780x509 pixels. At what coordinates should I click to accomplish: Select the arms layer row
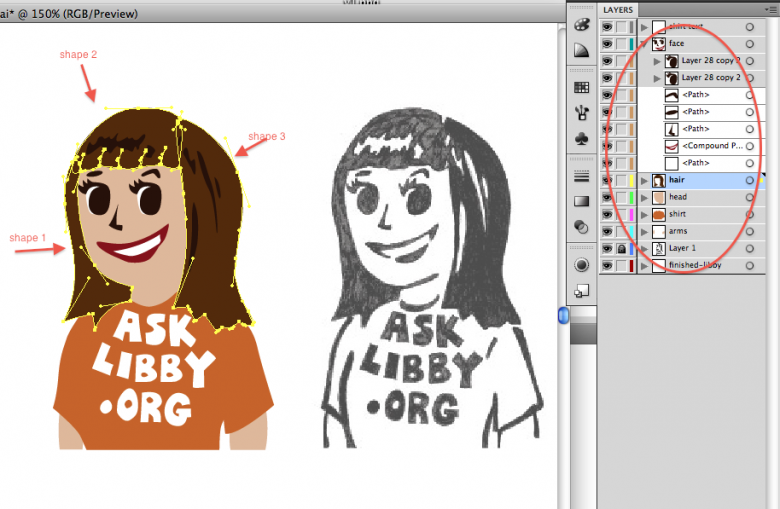point(682,232)
